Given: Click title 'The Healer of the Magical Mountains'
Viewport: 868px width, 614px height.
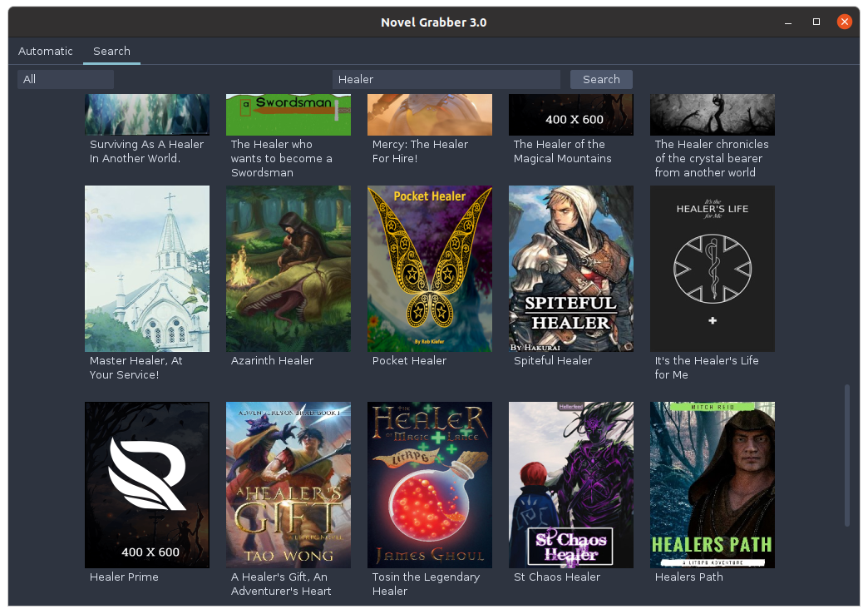Looking at the screenshot, I should coord(562,151).
